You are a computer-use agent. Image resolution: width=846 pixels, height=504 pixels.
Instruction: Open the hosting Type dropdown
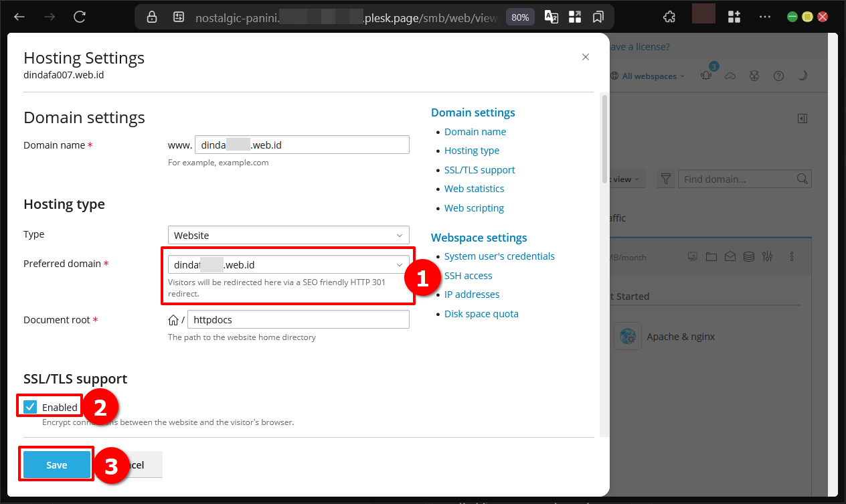[288, 236]
